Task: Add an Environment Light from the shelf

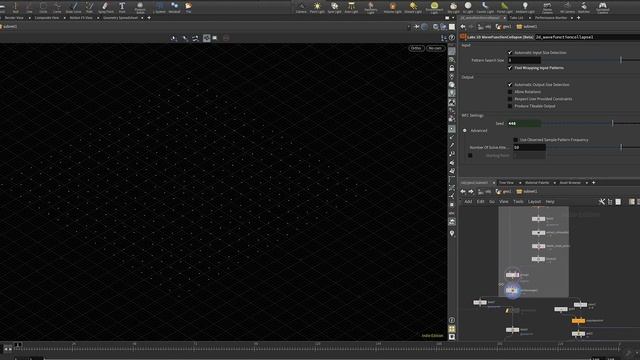Action: coord(434,7)
